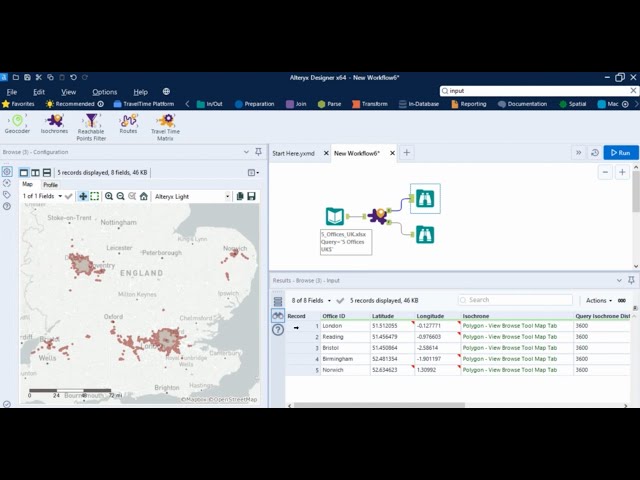640x480 pixels.
Task: Click the Cut scissors icon
Action: point(39,77)
